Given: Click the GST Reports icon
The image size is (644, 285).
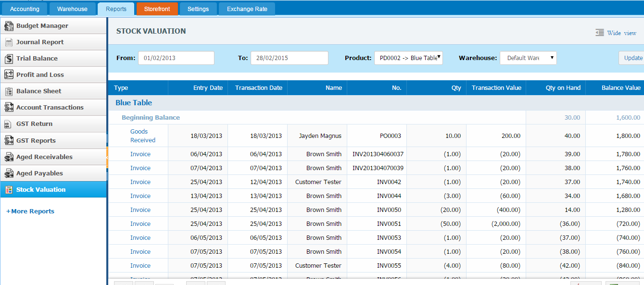Looking at the screenshot, I should point(9,141).
